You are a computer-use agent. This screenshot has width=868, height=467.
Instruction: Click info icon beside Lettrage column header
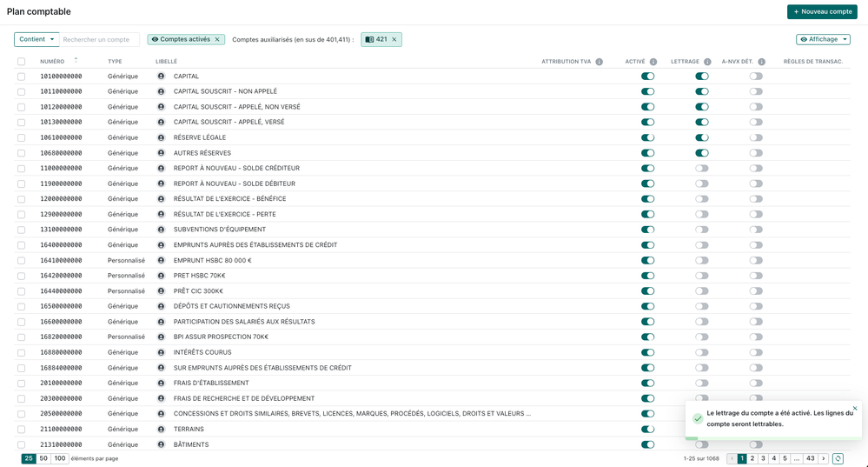coord(707,62)
